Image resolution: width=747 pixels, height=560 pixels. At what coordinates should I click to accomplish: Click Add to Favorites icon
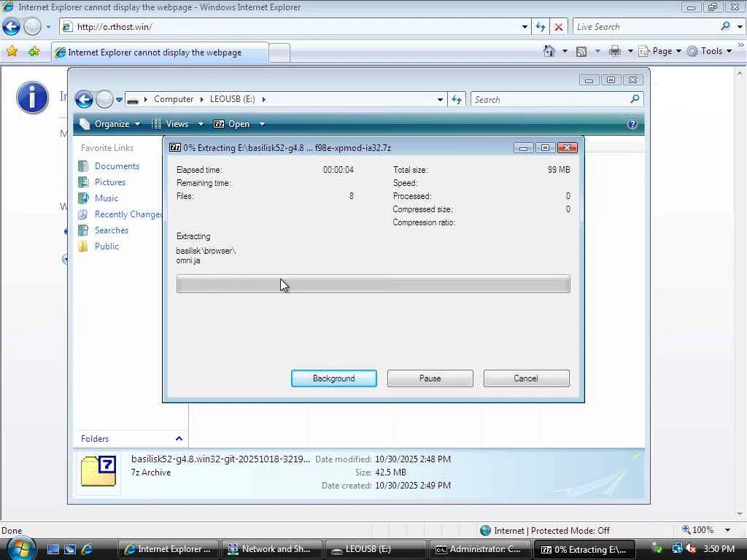34,52
